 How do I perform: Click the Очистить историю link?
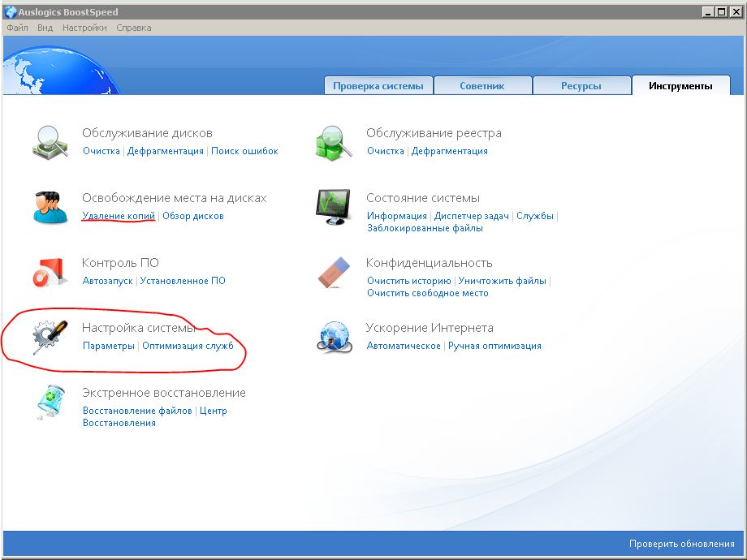tap(408, 281)
